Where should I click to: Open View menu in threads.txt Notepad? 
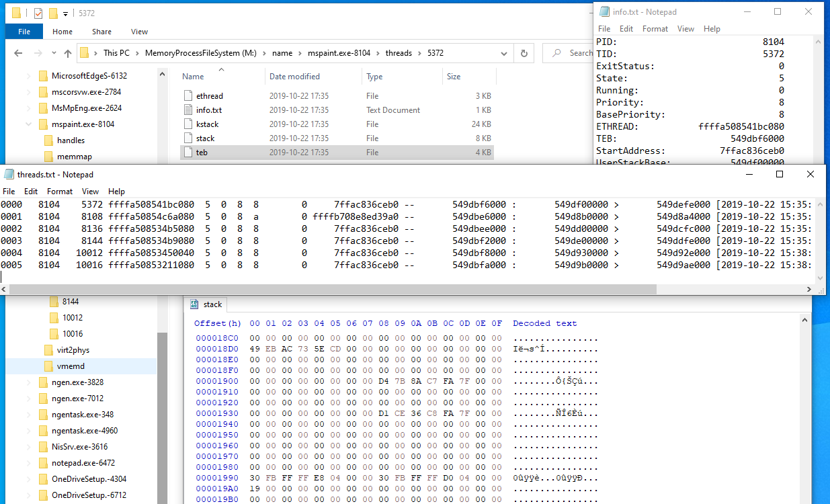click(90, 192)
